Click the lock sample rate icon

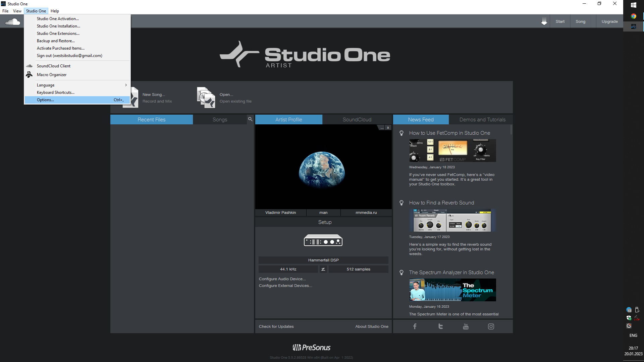coord(323,269)
